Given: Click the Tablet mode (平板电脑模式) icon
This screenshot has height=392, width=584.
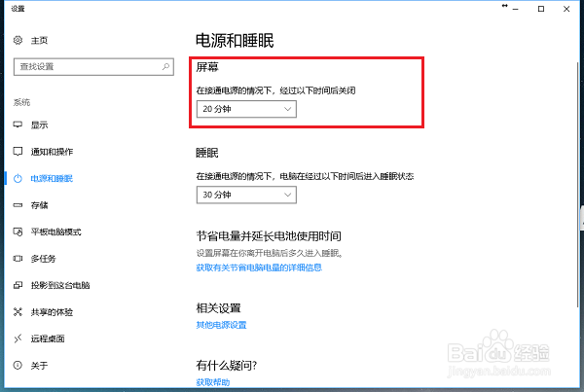Looking at the screenshot, I should pos(18,232).
